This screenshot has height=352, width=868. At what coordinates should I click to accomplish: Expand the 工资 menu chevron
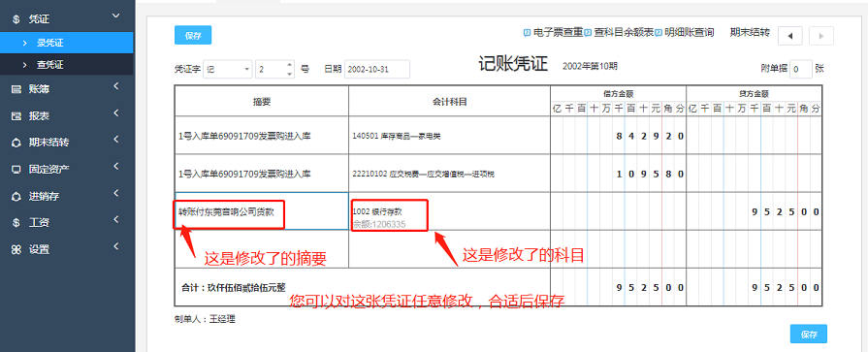[116, 219]
